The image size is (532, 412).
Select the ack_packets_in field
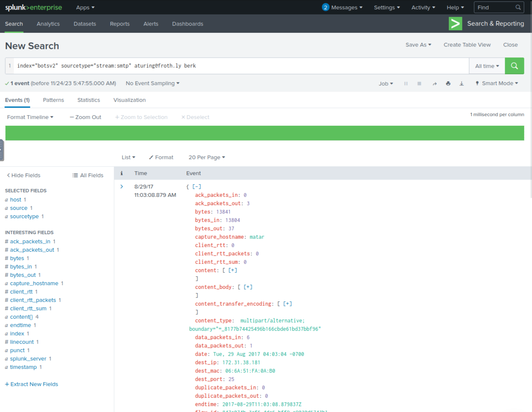click(30, 242)
